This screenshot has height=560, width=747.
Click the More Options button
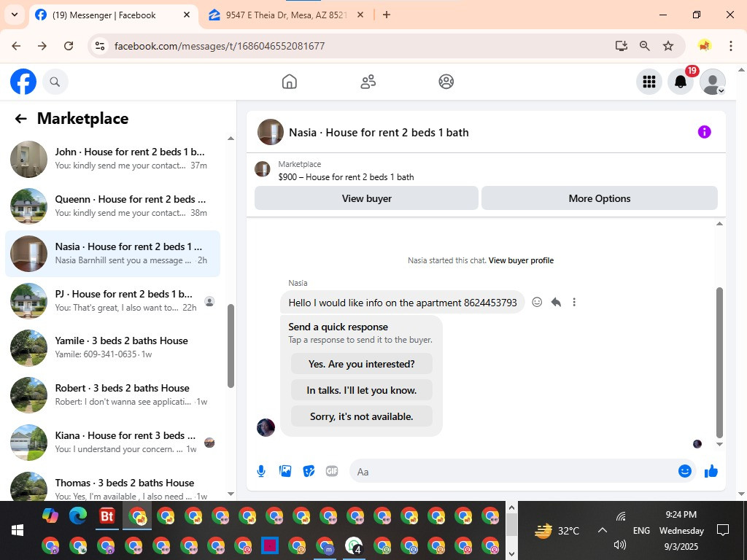[x=600, y=198]
